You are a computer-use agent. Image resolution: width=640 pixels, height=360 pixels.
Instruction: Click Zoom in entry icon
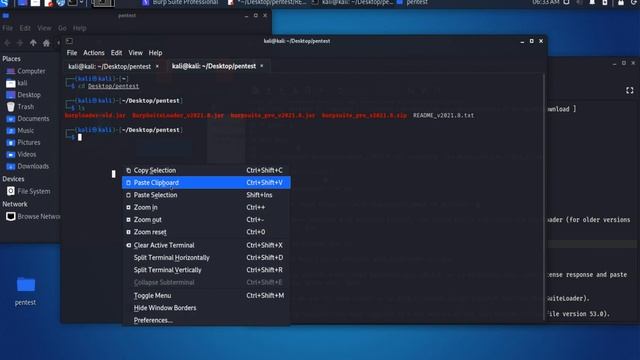point(129,207)
